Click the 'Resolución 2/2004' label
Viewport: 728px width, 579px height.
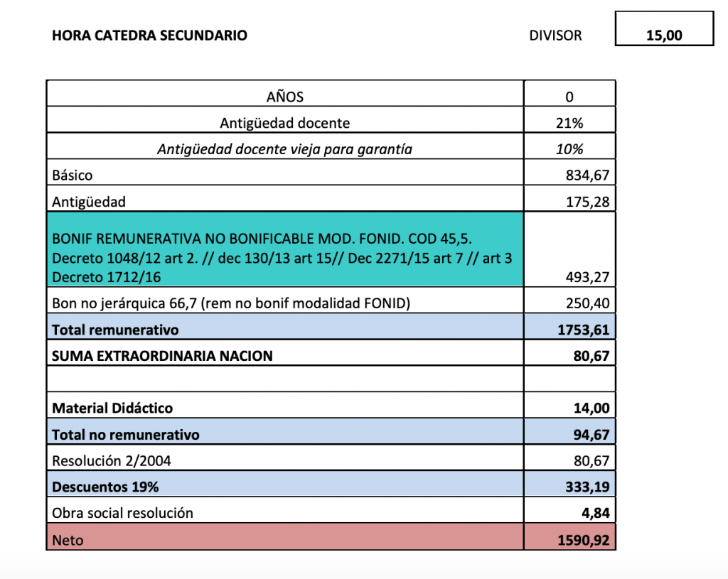point(112,460)
